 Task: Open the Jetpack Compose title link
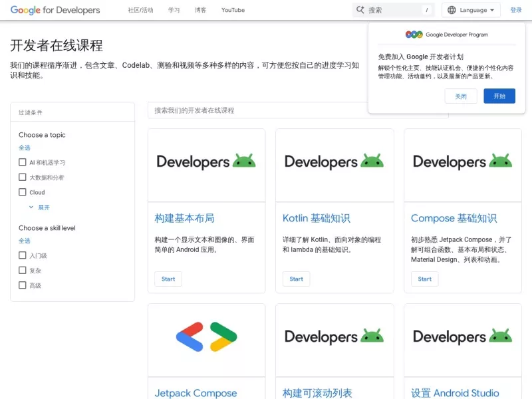[x=196, y=393]
